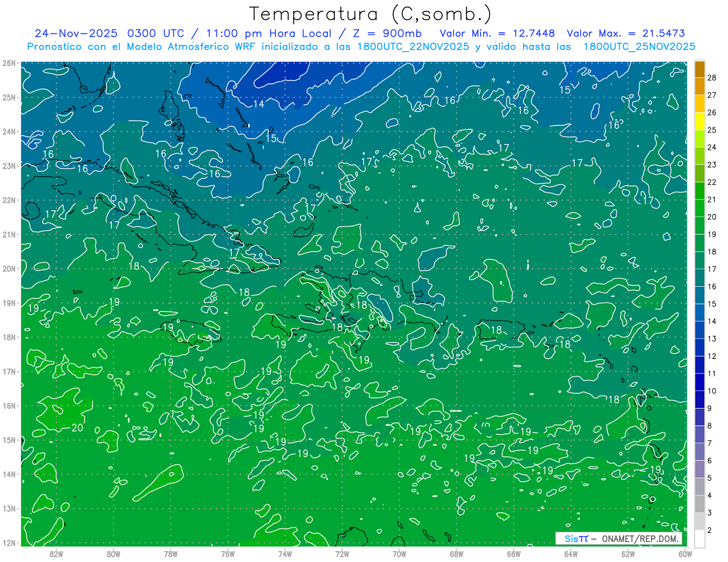The height and width of the screenshot is (562, 728).
Task: Click legend scale number "28"
Action: (712, 77)
